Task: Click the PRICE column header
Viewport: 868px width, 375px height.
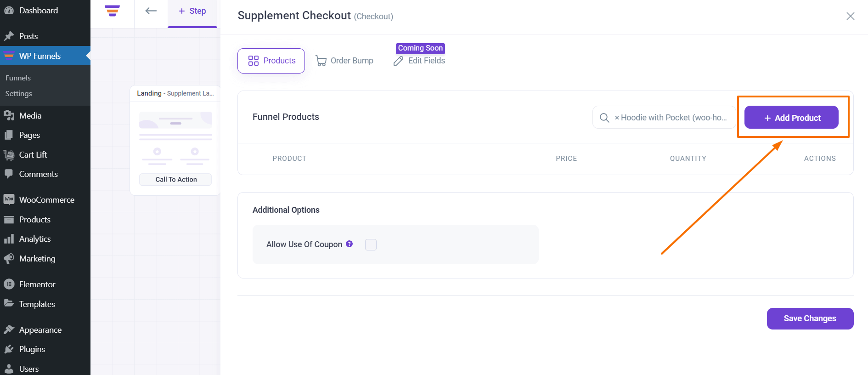Action: pyautogui.click(x=566, y=159)
